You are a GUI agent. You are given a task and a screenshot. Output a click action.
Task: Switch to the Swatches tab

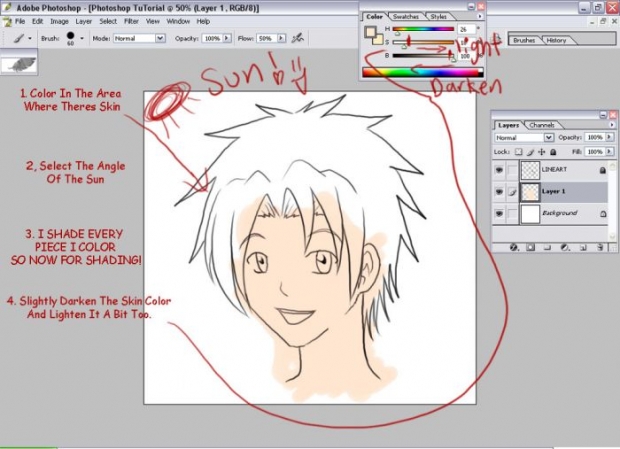pyautogui.click(x=406, y=17)
